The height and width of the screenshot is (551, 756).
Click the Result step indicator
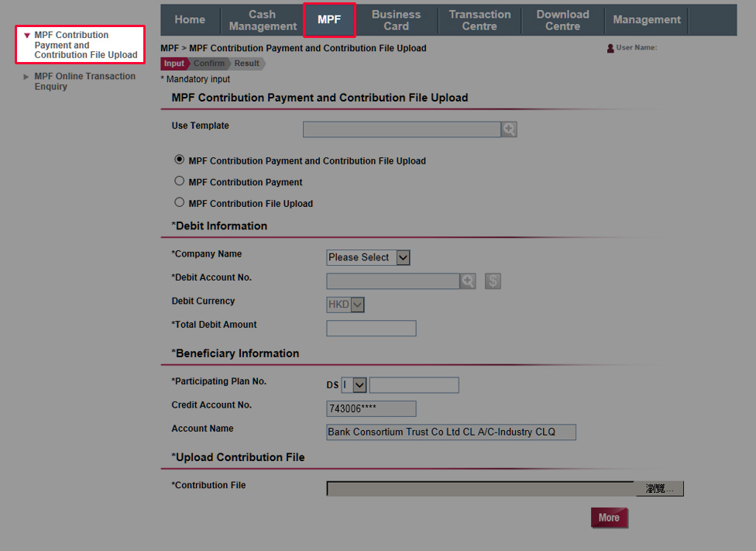tap(247, 64)
